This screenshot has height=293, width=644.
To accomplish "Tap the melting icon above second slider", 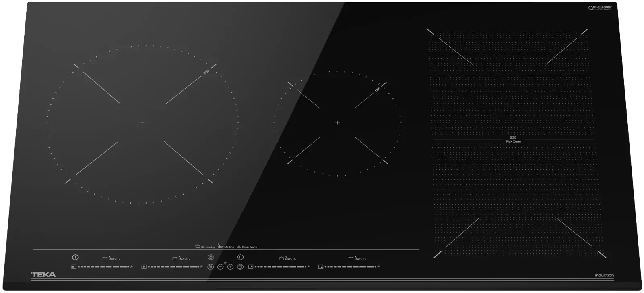I will pos(181,258).
